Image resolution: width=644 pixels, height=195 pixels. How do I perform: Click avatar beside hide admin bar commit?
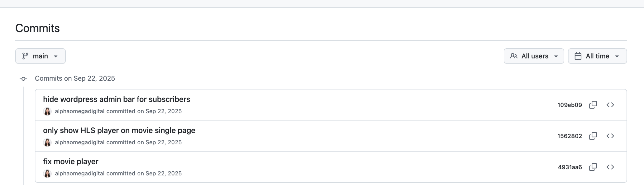pyautogui.click(x=47, y=111)
